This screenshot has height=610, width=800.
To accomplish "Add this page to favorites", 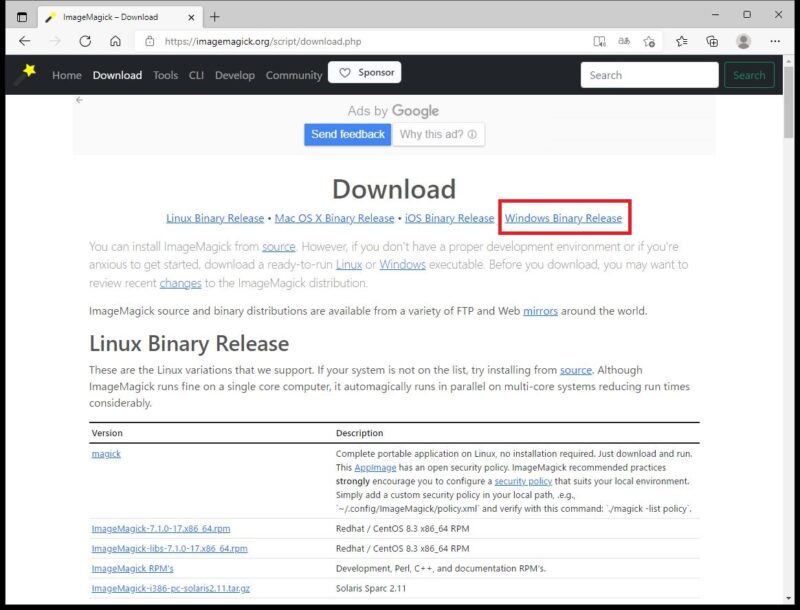I will 650,41.
